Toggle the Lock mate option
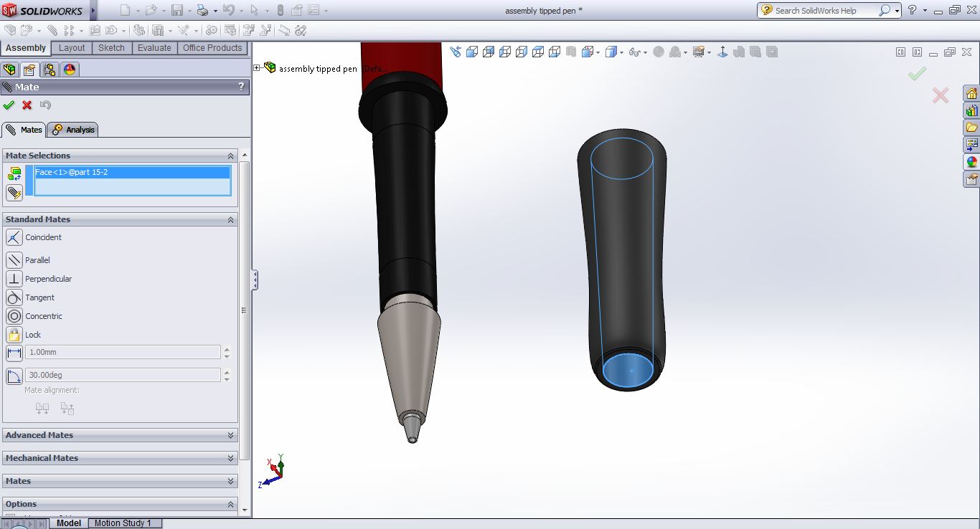This screenshot has height=529, width=980. click(x=14, y=335)
